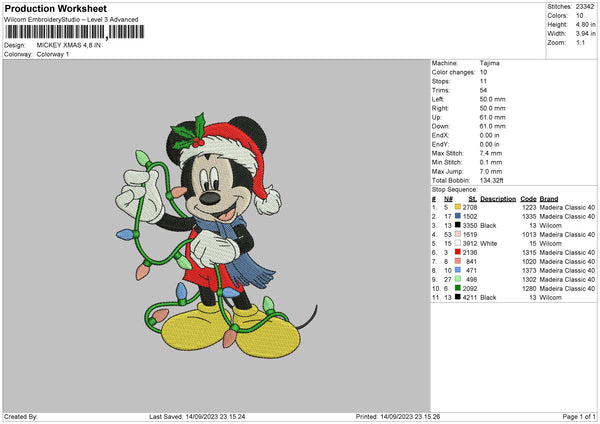Select code '1315' in the red thread row

[529, 253]
